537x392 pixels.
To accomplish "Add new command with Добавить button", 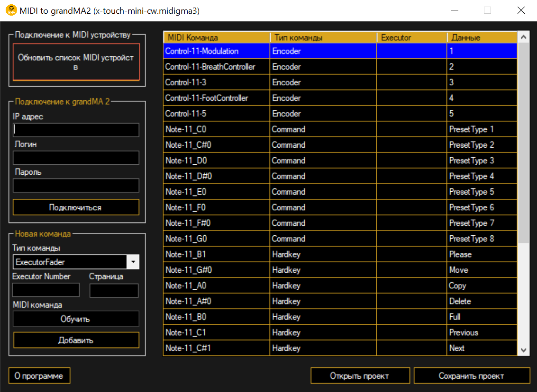I will tap(76, 340).
